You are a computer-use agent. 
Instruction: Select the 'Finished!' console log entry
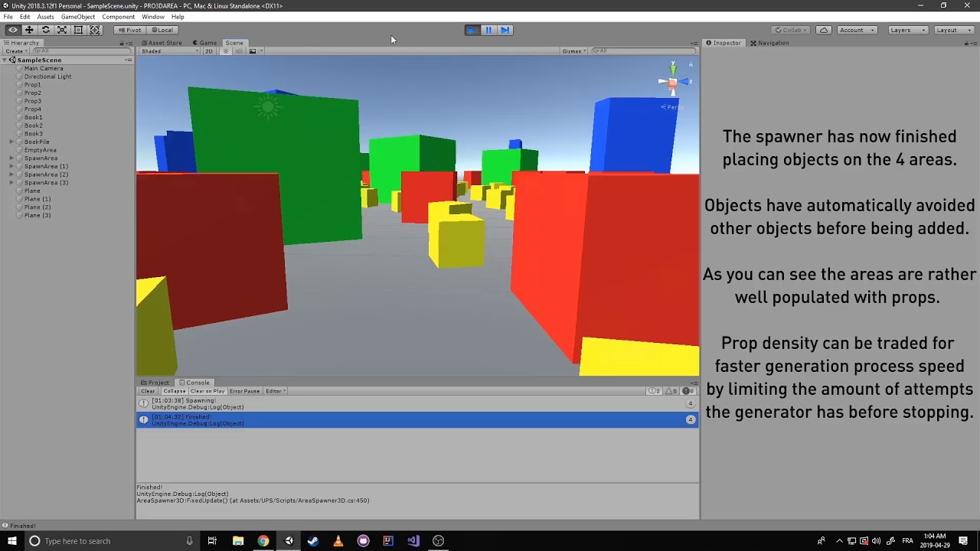(x=417, y=419)
